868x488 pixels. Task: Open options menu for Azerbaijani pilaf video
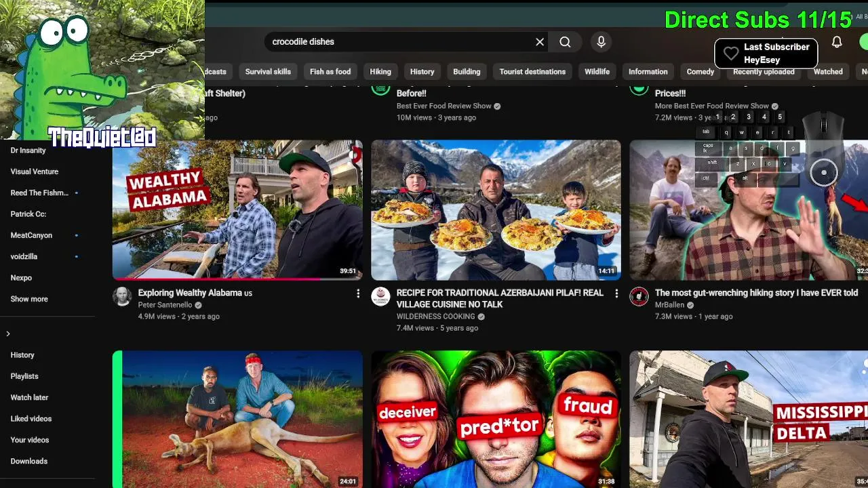(x=616, y=293)
